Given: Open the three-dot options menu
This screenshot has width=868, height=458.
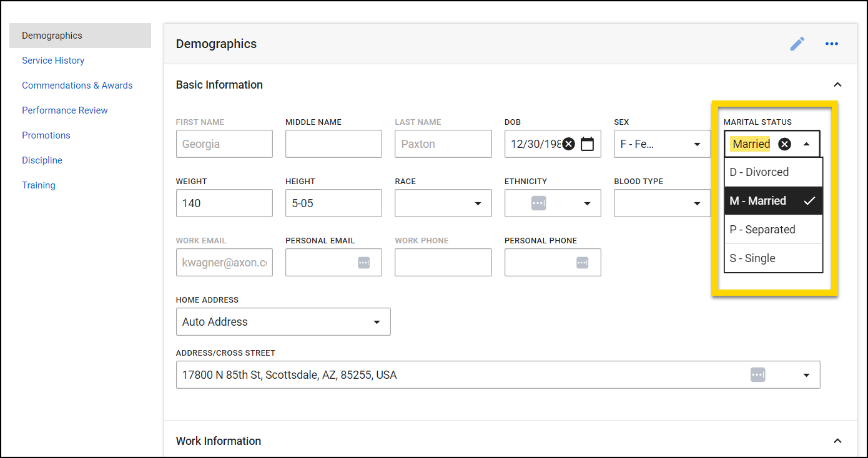Looking at the screenshot, I should (832, 44).
